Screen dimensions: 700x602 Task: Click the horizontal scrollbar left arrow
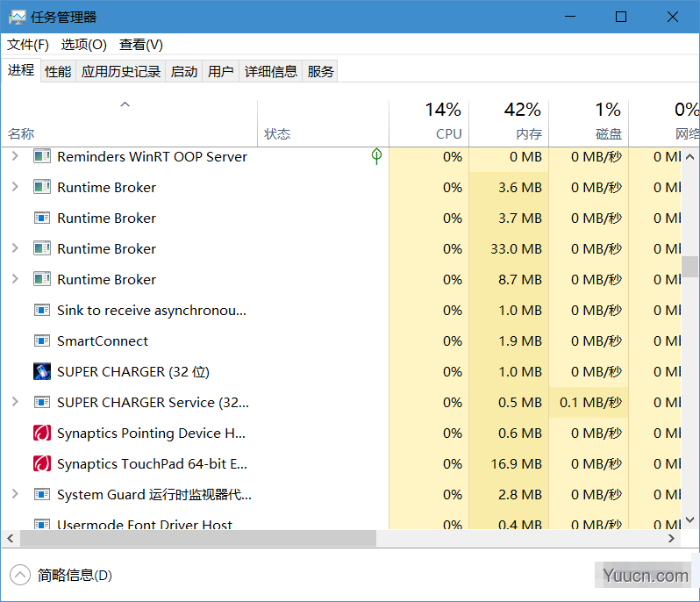pyautogui.click(x=11, y=539)
